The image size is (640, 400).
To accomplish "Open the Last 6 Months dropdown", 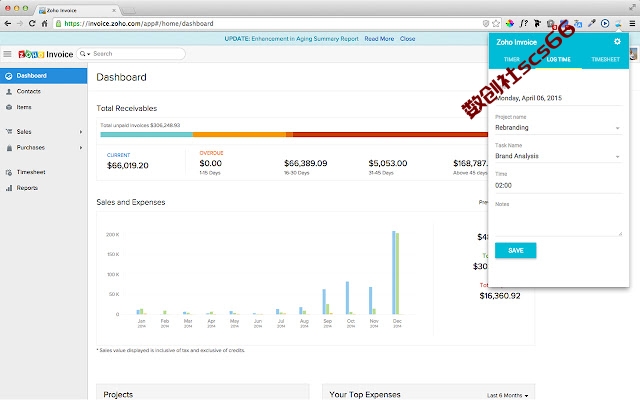I will [507, 395].
